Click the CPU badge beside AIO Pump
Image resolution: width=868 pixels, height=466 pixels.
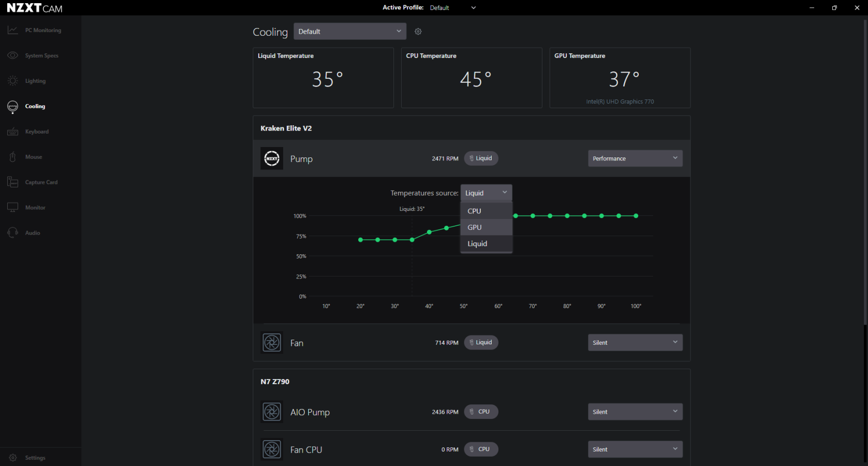[481, 412]
